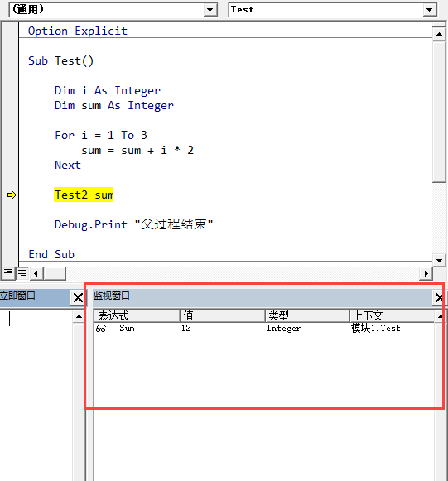448x481 pixels.
Task: Click the 模块1.Test context cell
Action: click(376, 328)
